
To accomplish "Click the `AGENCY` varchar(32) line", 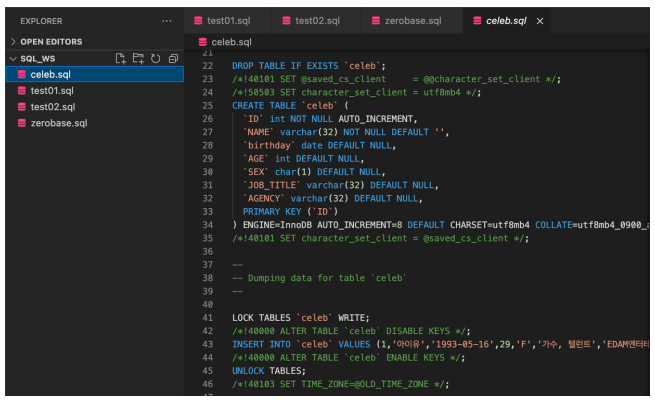I will click(333, 198).
